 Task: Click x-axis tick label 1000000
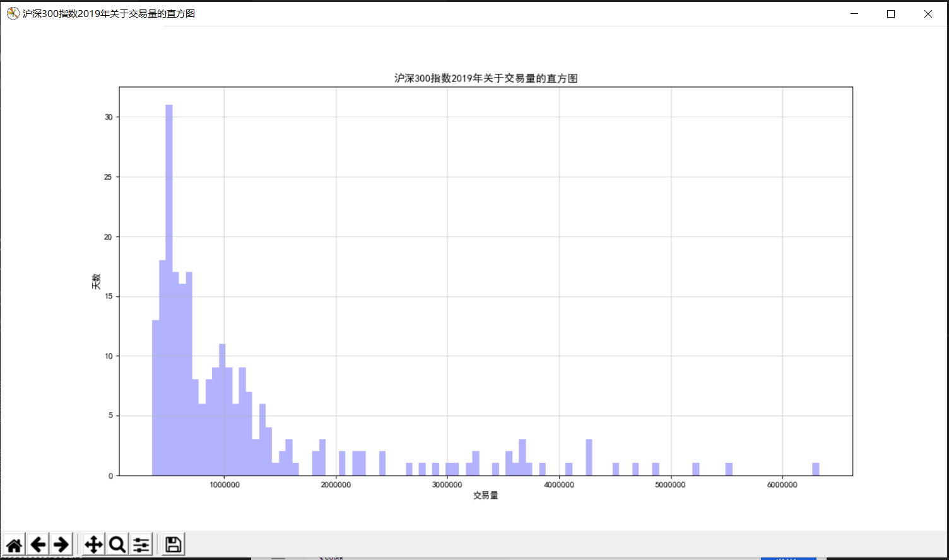[x=224, y=485]
